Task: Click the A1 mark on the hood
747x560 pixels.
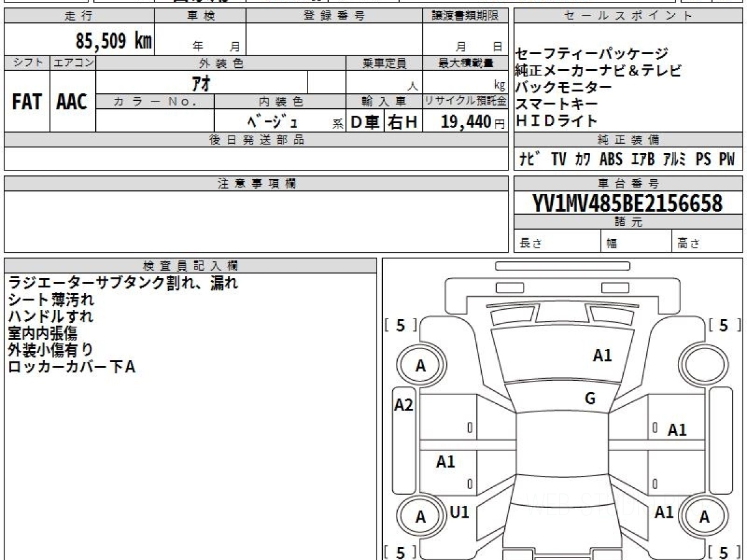Action: coord(603,355)
